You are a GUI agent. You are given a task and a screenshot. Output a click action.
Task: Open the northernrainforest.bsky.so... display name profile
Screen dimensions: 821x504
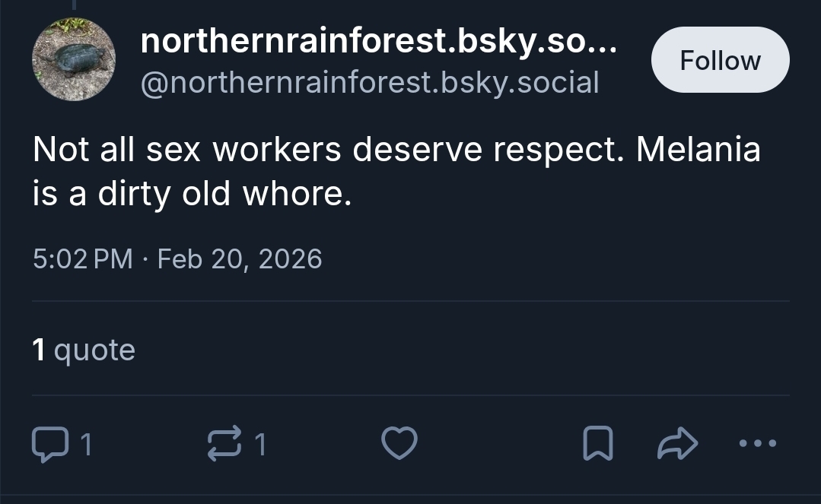click(x=379, y=43)
